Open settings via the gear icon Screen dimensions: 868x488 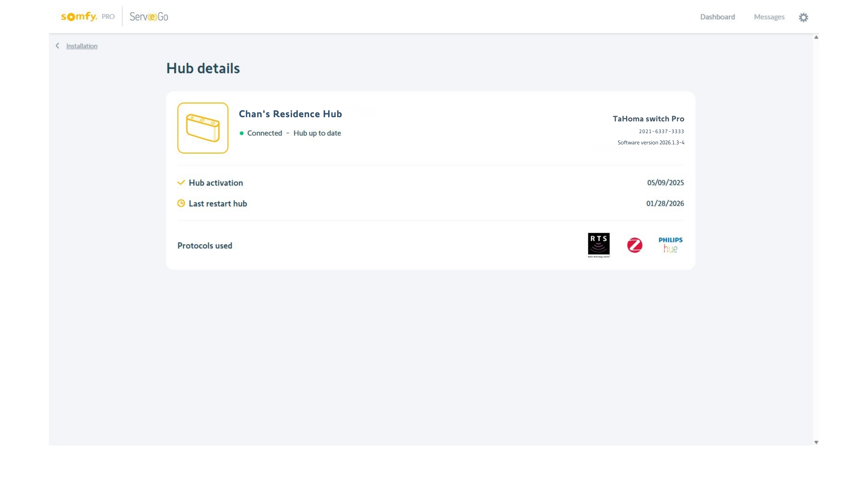pyautogui.click(x=803, y=17)
